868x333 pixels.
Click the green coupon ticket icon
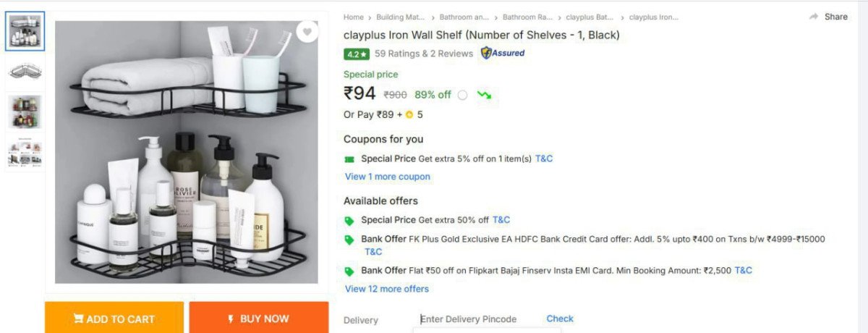(349, 159)
